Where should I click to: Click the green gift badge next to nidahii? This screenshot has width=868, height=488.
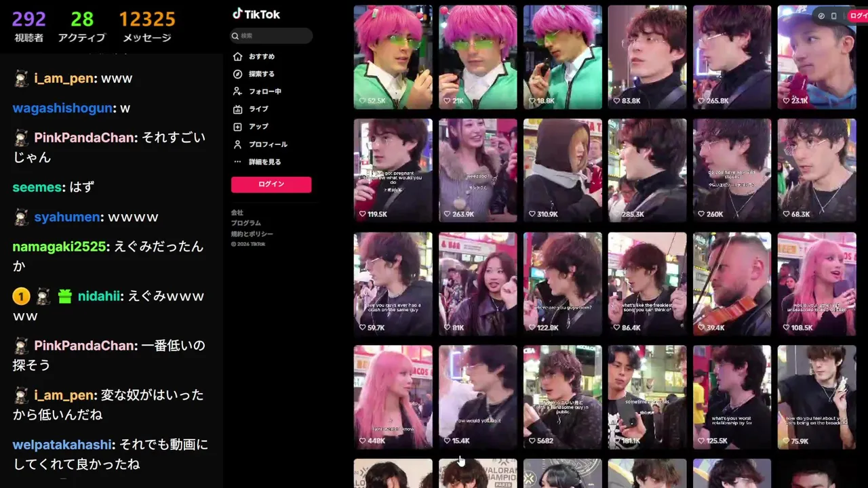[64, 296]
